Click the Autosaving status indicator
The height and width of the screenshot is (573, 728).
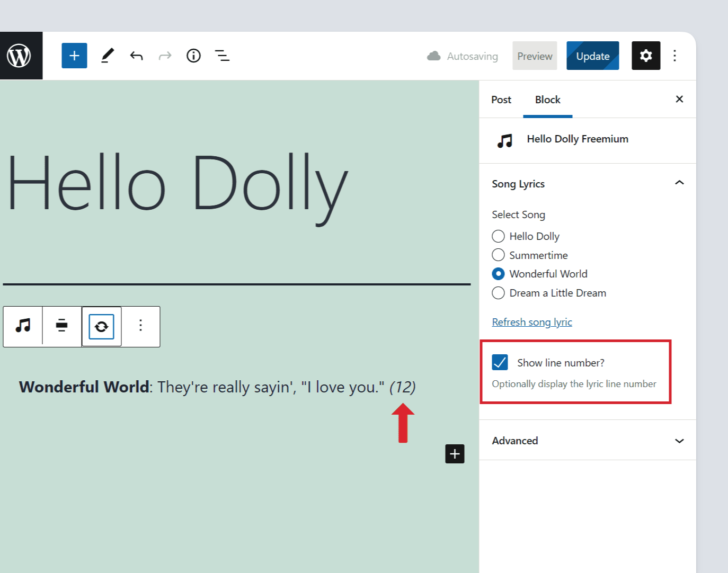tap(463, 56)
